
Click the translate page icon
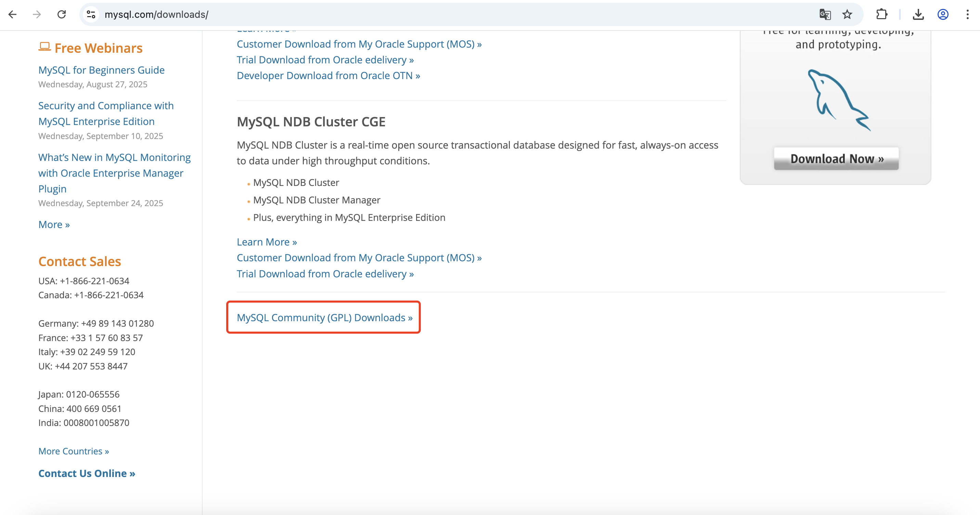coord(825,14)
